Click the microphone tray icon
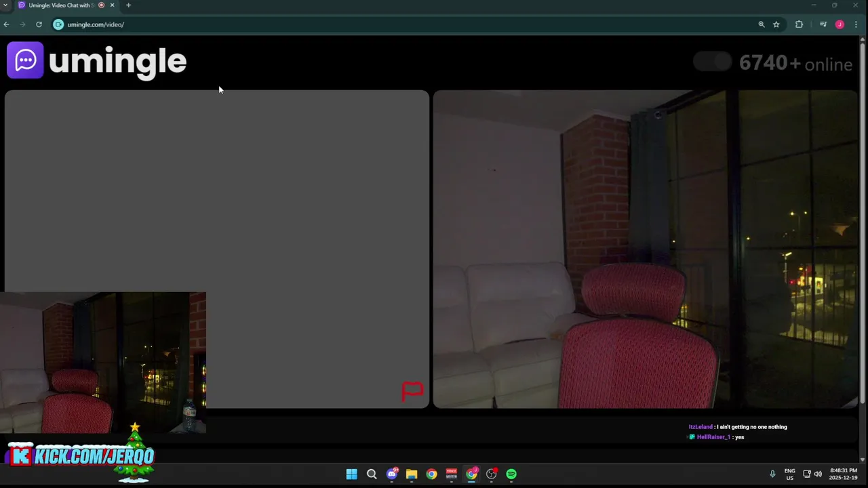The width and height of the screenshot is (868, 488). [x=772, y=474]
